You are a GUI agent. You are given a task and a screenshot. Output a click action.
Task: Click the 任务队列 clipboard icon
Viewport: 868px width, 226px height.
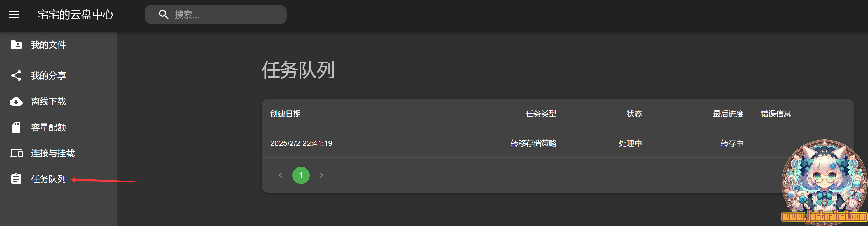tap(16, 179)
